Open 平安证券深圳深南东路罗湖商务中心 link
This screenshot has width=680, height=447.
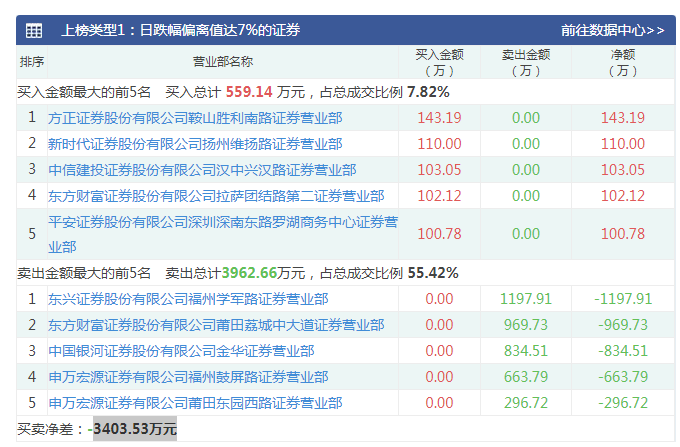click(x=223, y=234)
